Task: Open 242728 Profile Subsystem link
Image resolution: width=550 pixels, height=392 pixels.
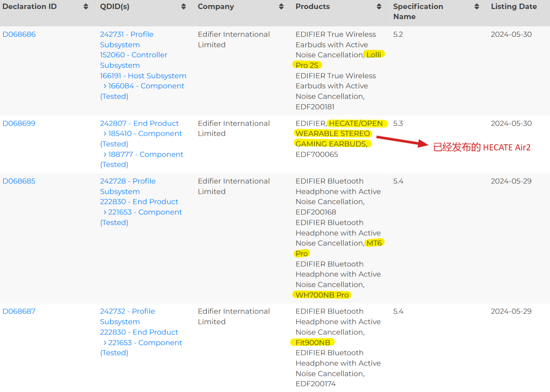Action: pos(128,181)
